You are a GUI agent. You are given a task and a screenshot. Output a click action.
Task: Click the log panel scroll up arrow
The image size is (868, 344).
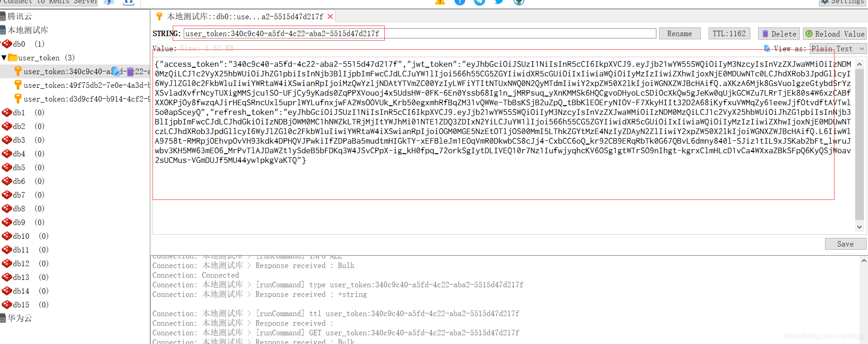pyautogui.click(x=864, y=261)
